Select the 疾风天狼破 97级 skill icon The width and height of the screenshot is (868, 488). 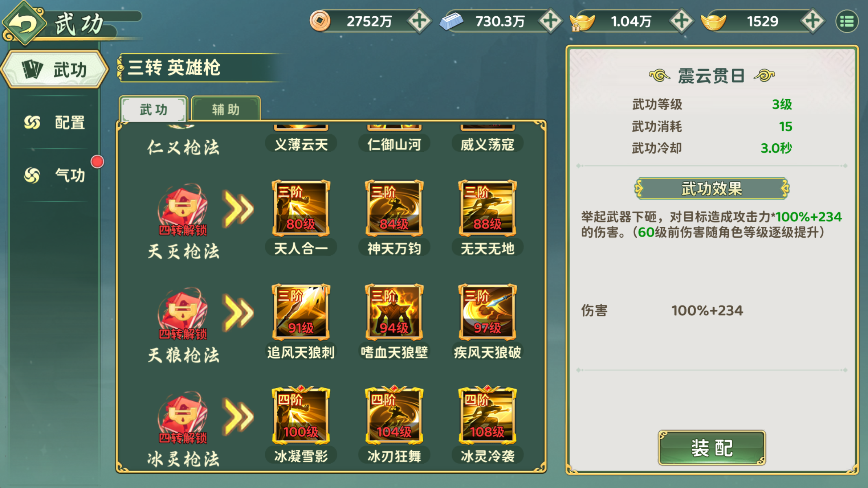coord(487,312)
